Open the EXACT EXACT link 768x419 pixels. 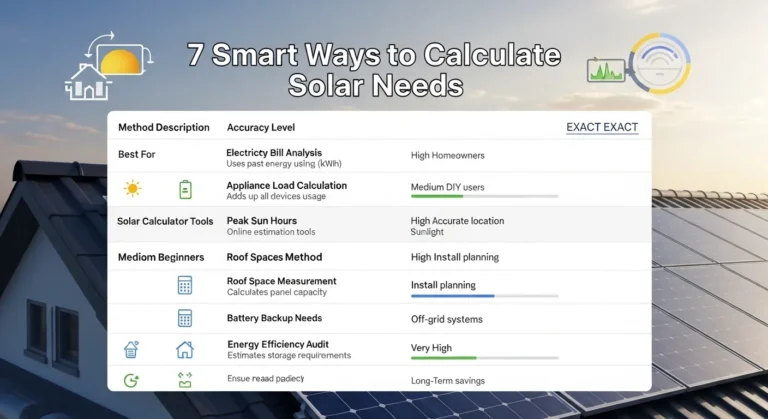pos(602,127)
